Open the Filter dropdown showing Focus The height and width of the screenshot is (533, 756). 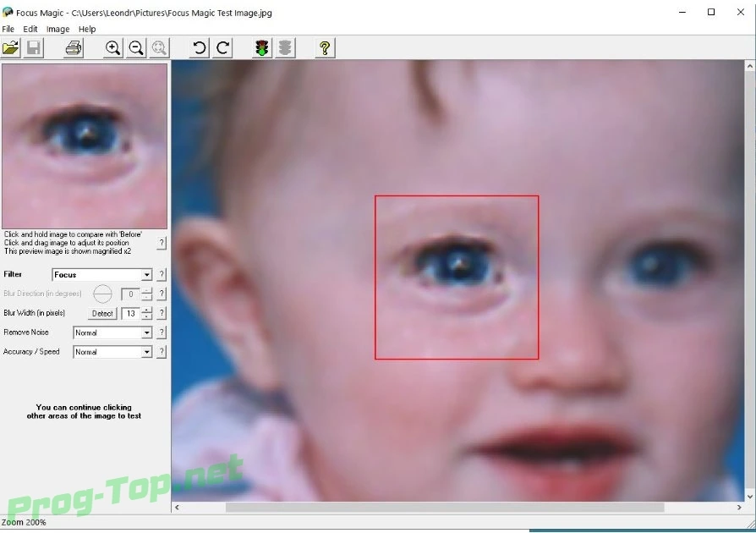click(x=101, y=274)
